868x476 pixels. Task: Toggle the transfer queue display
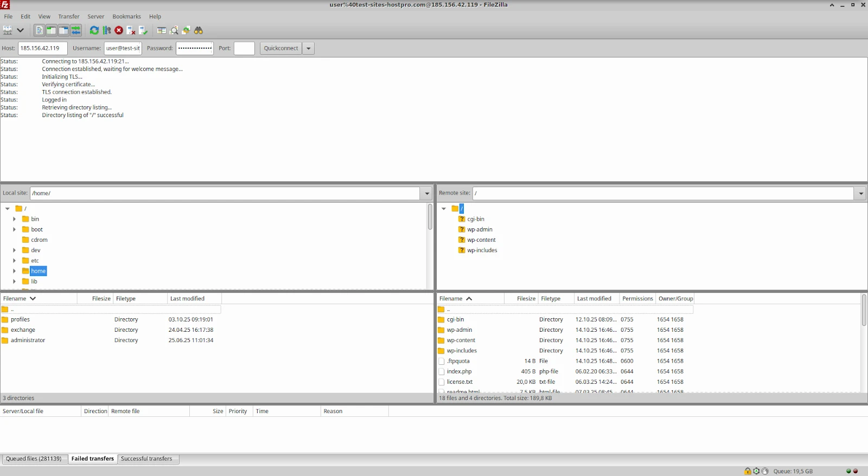click(76, 30)
